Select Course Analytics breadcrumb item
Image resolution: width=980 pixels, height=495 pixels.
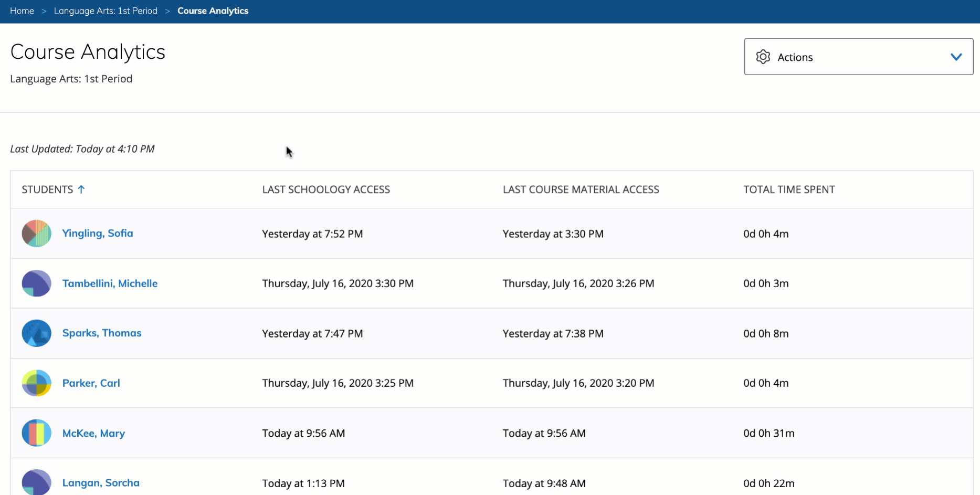pos(213,11)
